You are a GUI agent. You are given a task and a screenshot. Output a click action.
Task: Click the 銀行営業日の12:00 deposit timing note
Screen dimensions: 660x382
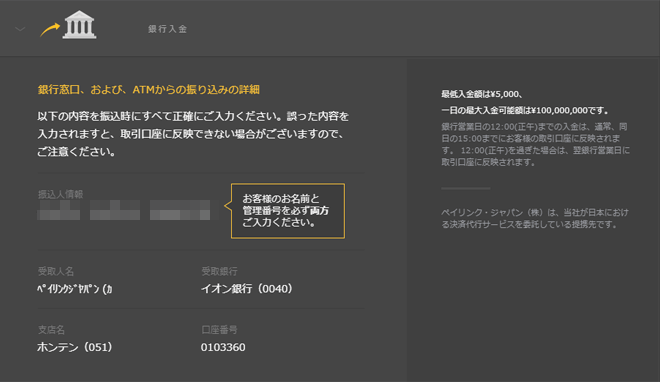[535, 144]
